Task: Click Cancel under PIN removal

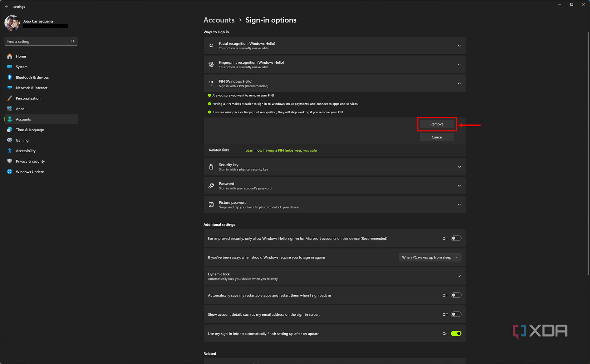Action: coord(437,137)
